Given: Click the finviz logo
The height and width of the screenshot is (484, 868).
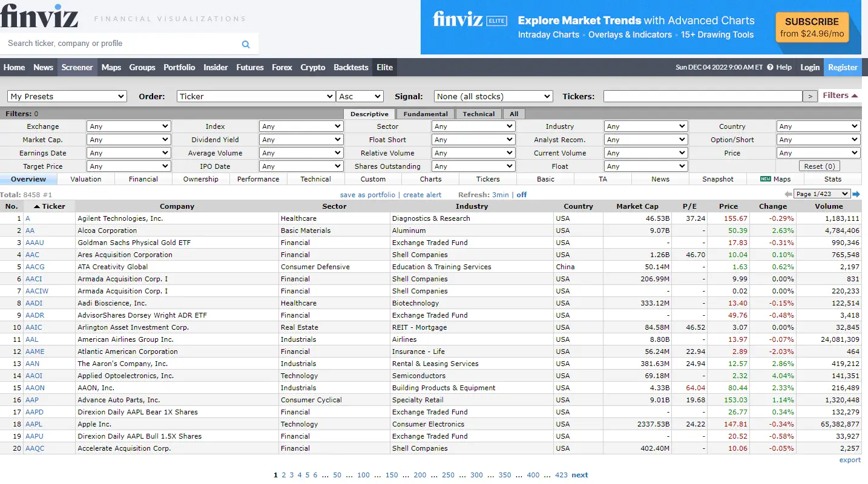Looking at the screenshot, I should 39,16.
